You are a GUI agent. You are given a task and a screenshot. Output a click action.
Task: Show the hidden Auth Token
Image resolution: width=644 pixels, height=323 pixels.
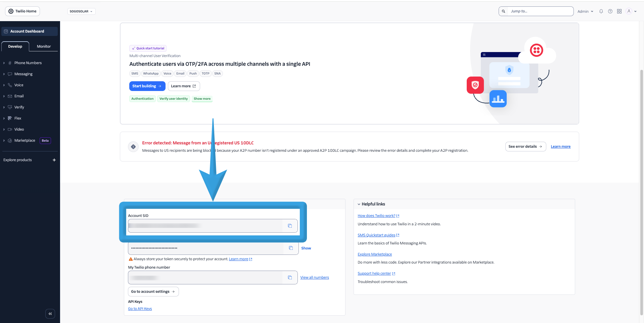[306, 248]
